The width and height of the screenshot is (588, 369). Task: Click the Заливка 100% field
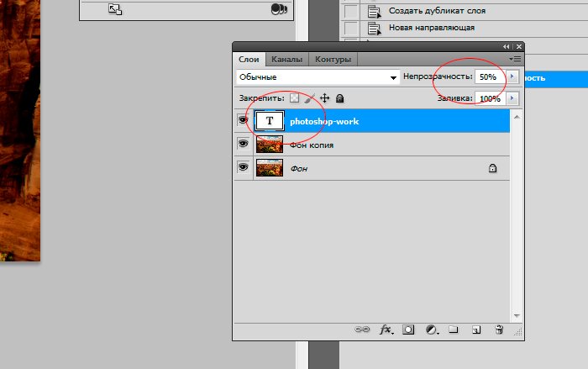tap(490, 98)
